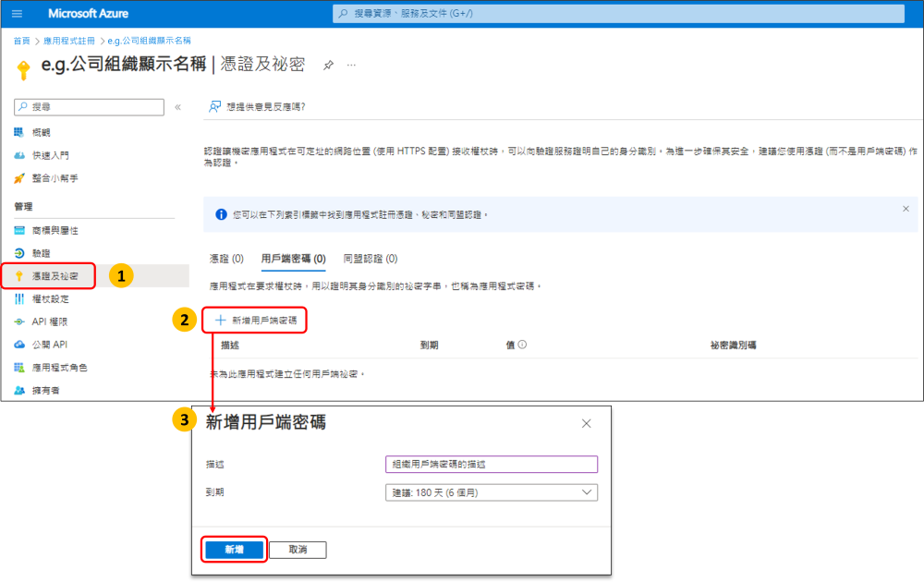Open 擁有者 in the sidebar
Image resolution: width=924 pixels, height=582 pixels.
click(x=45, y=391)
